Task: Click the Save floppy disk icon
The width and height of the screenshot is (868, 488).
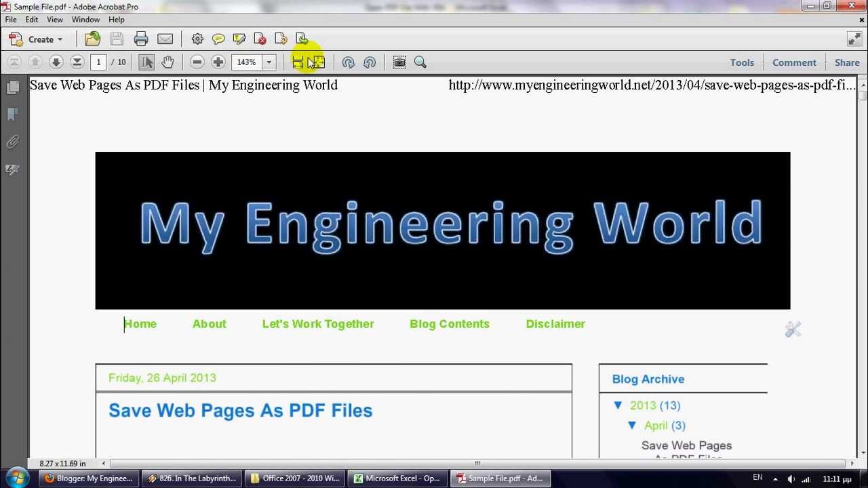Action: click(117, 39)
